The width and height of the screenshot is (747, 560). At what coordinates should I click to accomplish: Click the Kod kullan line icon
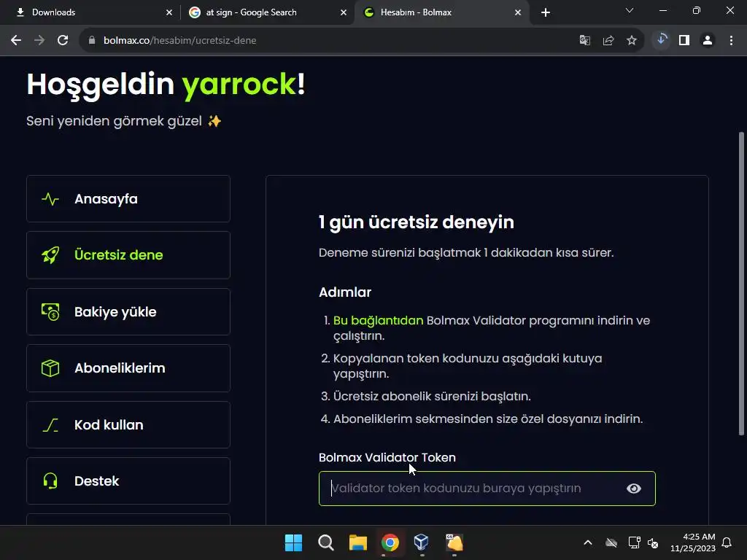[x=50, y=425]
